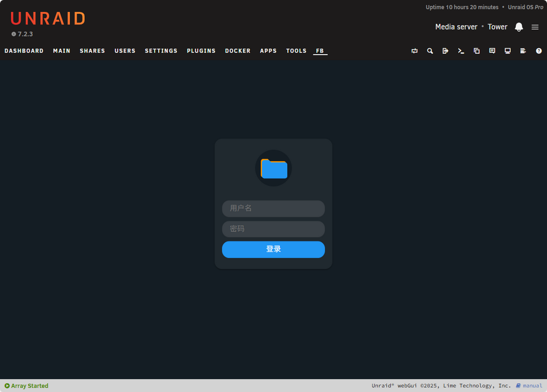Click the file manager copy-squares icon
Image resolution: width=547 pixels, height=392 pixels.
click(476, 51)
